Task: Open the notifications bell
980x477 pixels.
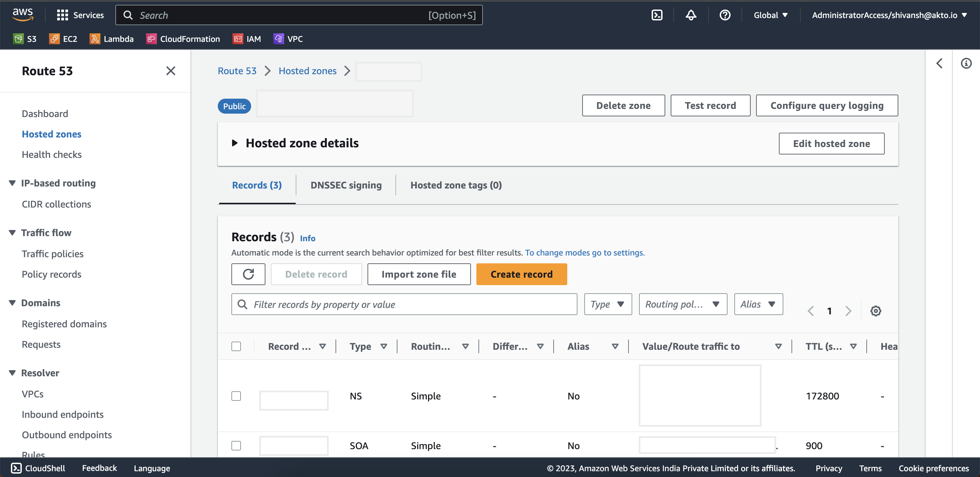Action: click(x=691, y=15)
